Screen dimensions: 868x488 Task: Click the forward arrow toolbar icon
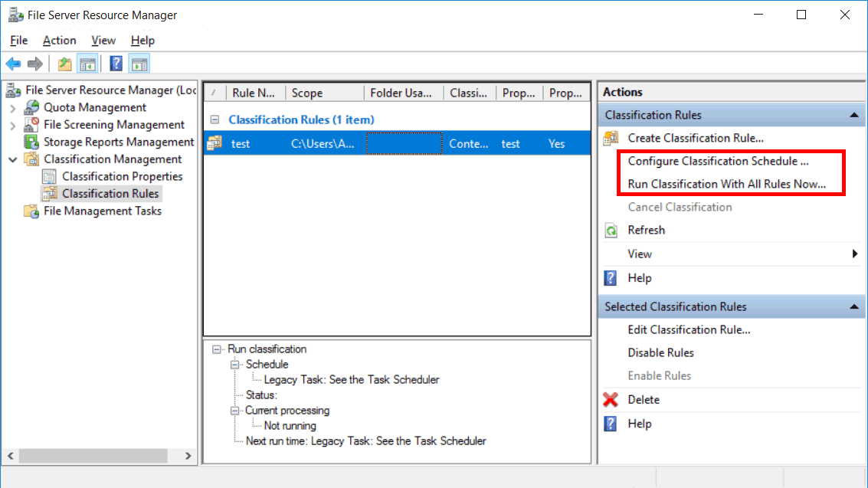click(35, 64)
